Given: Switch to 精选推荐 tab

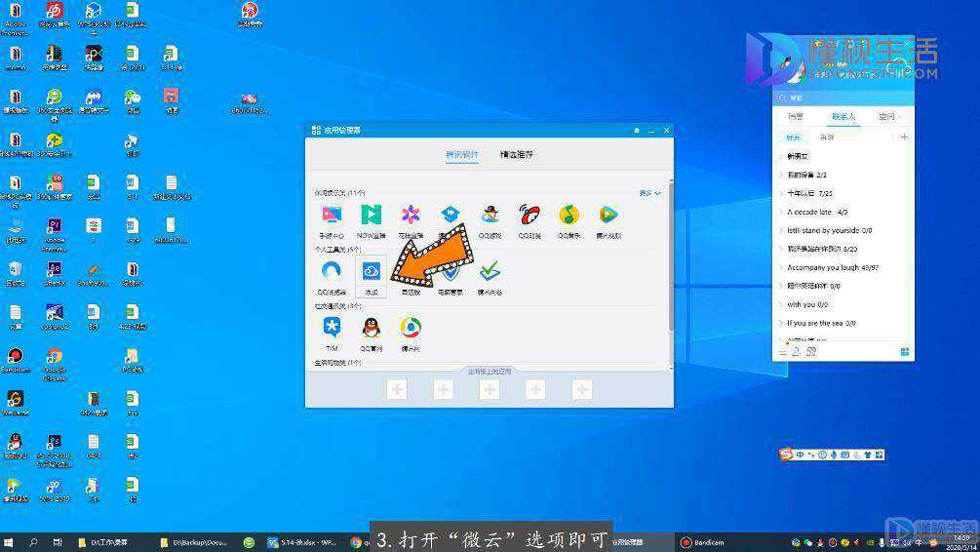Looking at the screenshot, I should (516, 154).
